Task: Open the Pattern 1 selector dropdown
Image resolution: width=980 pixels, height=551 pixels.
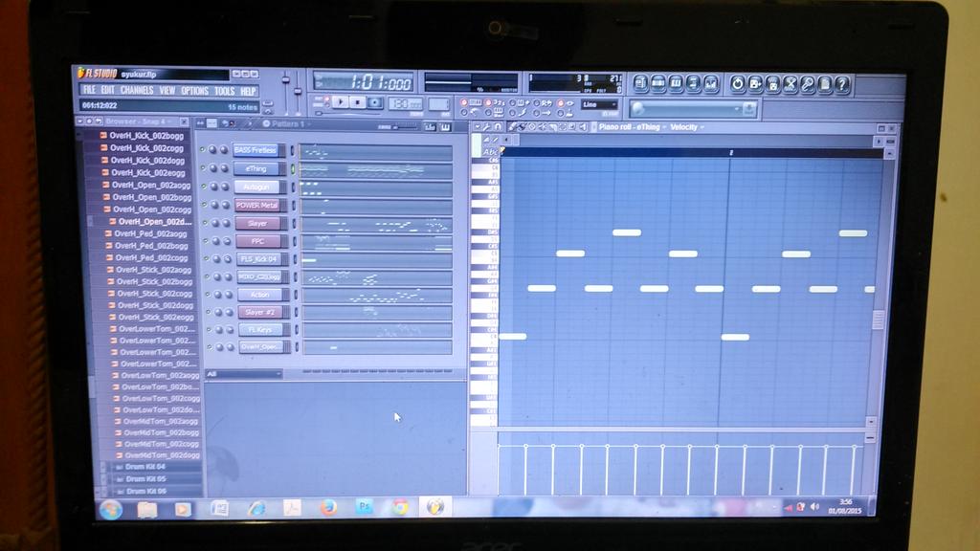Action: point(287,123)
